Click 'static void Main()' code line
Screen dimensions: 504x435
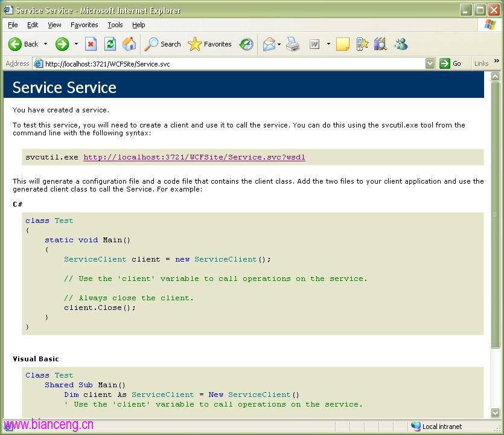point(88,240)
